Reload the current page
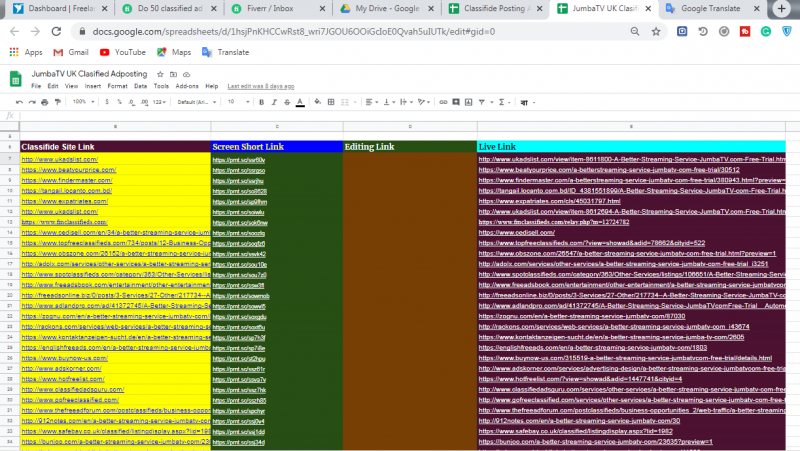 click(56, 32)
